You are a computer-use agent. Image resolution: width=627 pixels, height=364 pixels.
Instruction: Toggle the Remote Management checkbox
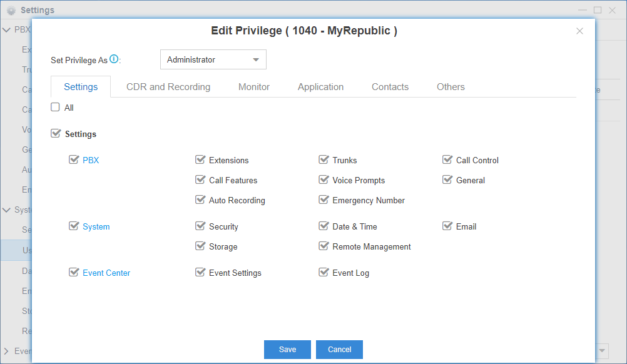click(324, 246)
